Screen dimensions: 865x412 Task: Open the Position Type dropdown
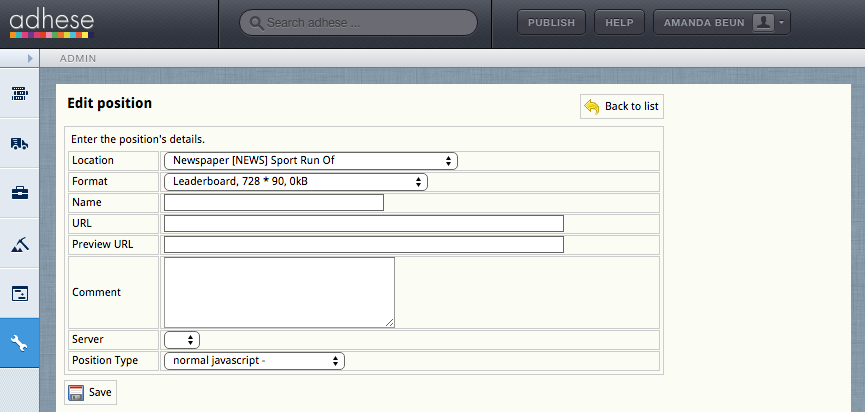point(254,361)
